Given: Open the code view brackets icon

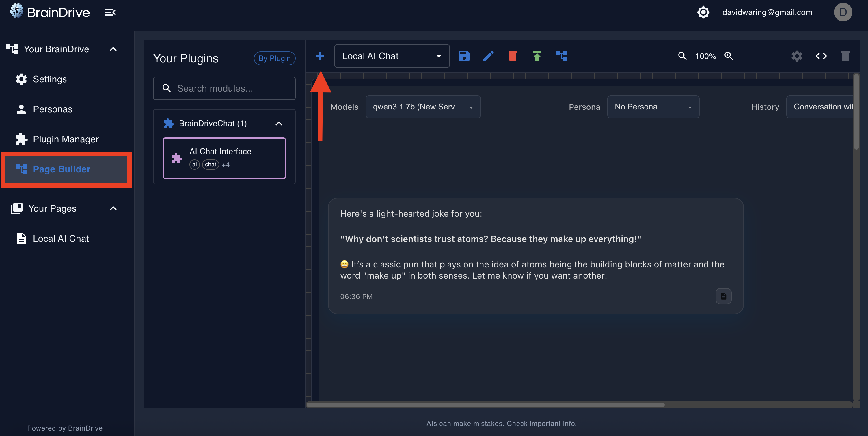Looking at the screenshot, I should 821,56.
